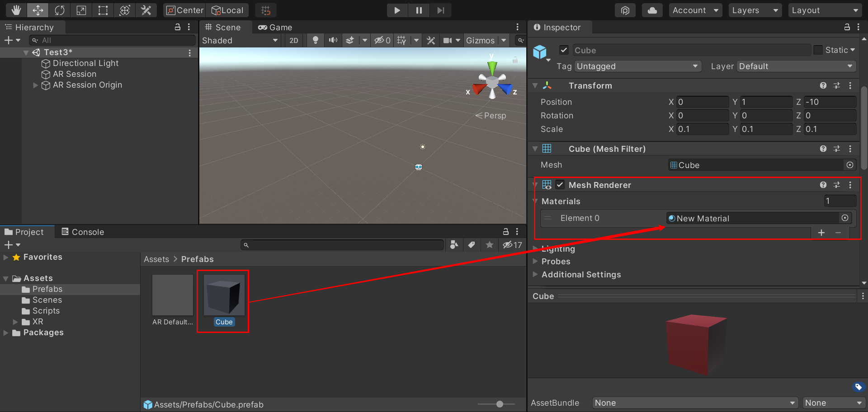The width and height of the screenshot is (868, 412).
Task: Open Unity Collaborate icon
Action: point(625,10)
